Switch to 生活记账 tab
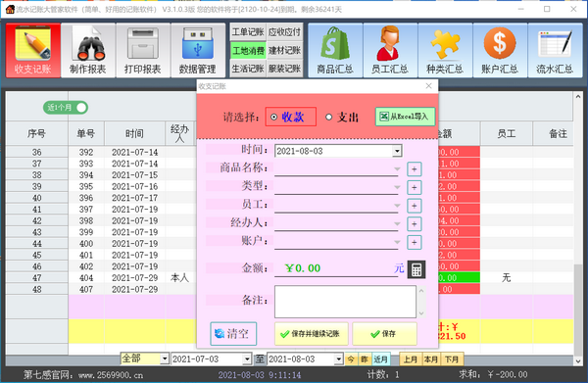This screenshot has height=383, width=588. (248, 69)
